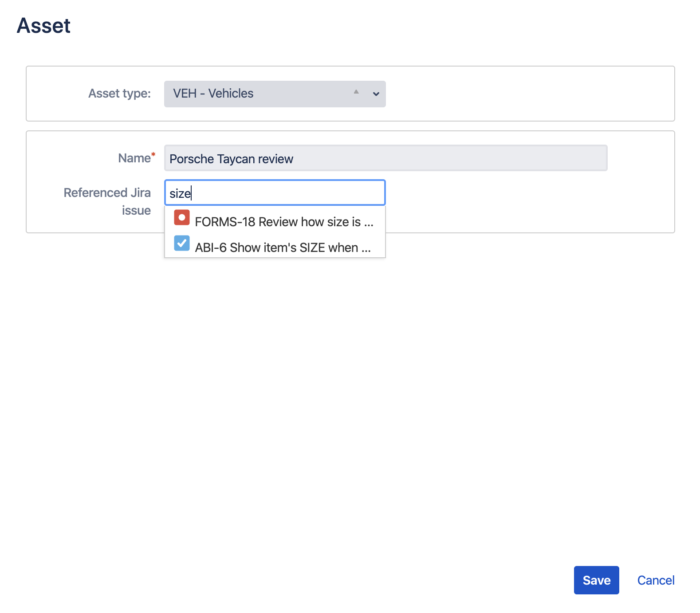Click the ellipsis ending the ABI-6 suggestion

366,250
